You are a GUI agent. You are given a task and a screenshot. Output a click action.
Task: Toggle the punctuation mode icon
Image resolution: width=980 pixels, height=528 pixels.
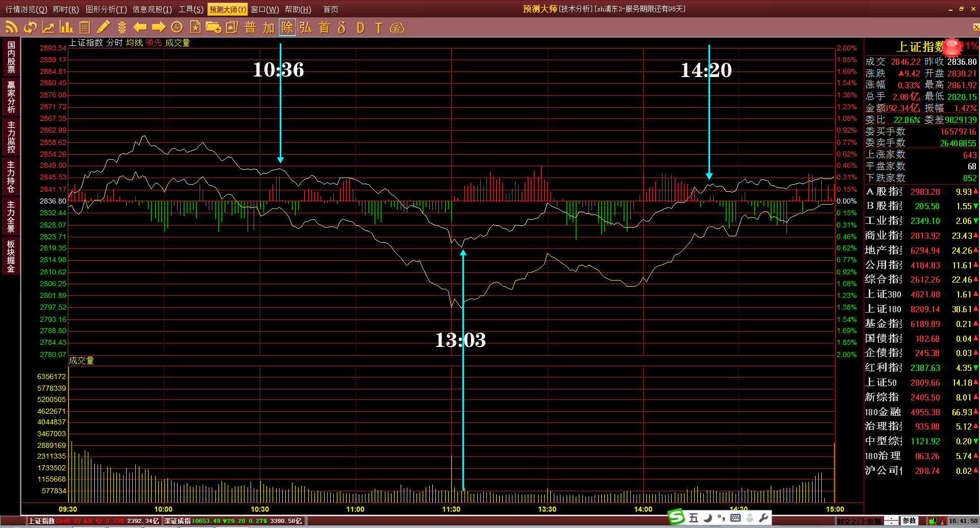click(x=721, y=518)
